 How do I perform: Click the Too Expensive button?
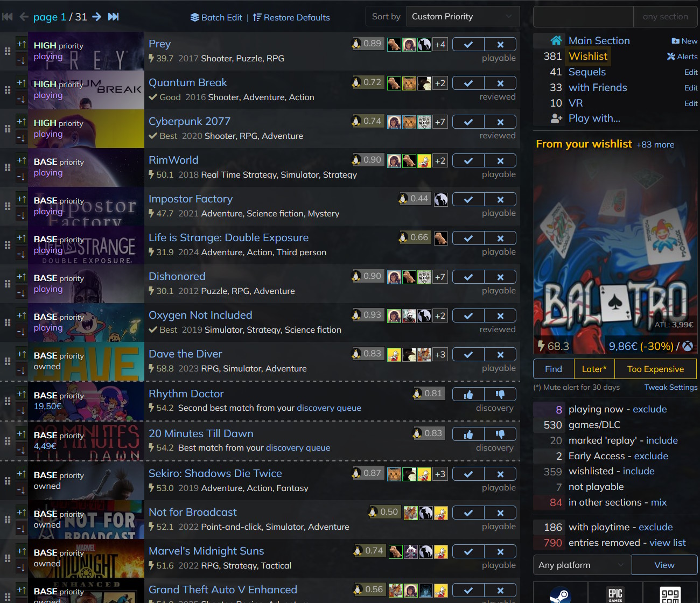pyautogui.click(x=655, y=369)
